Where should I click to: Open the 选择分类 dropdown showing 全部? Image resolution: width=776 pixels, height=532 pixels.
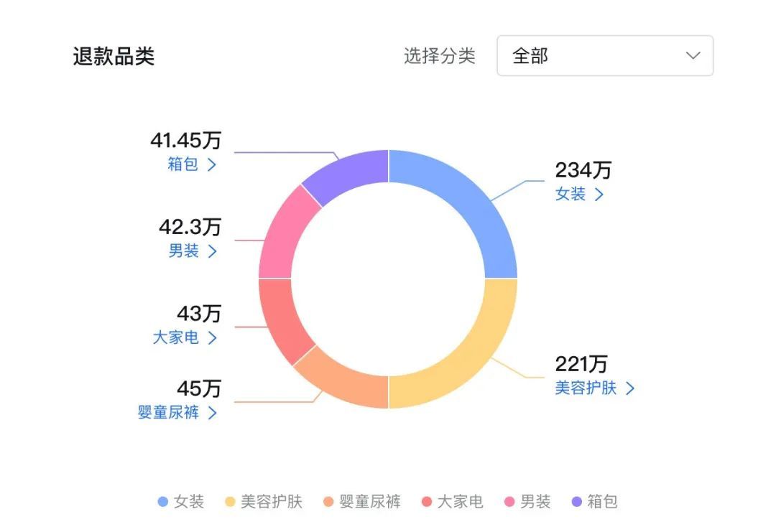pos(604,56)
